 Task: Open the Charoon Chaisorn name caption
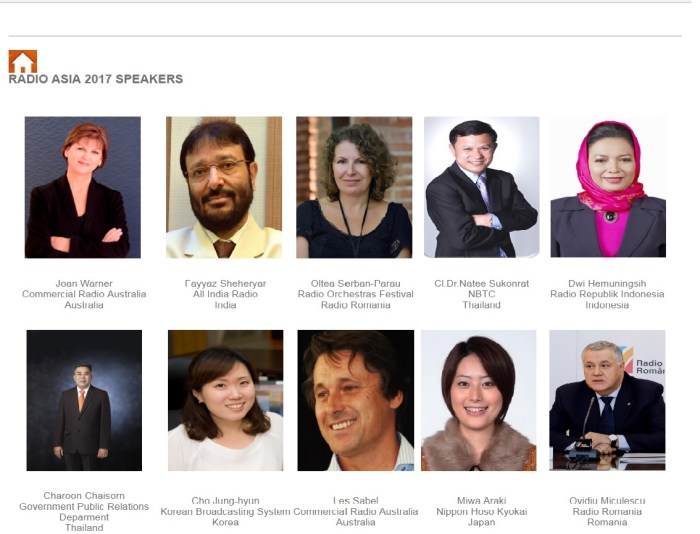84,496
